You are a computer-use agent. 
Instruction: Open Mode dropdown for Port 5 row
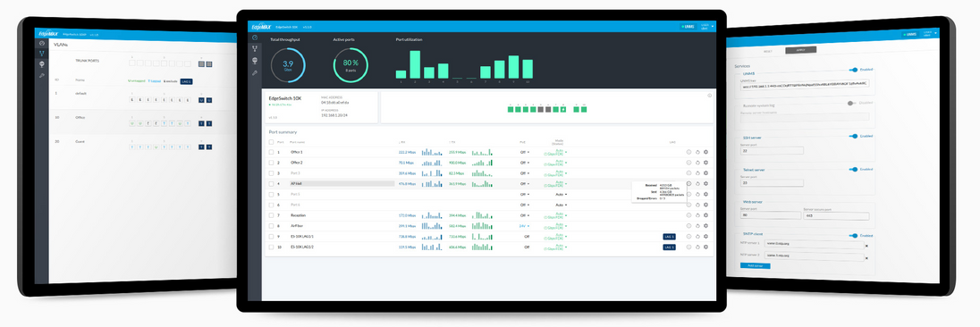point(561,194)
